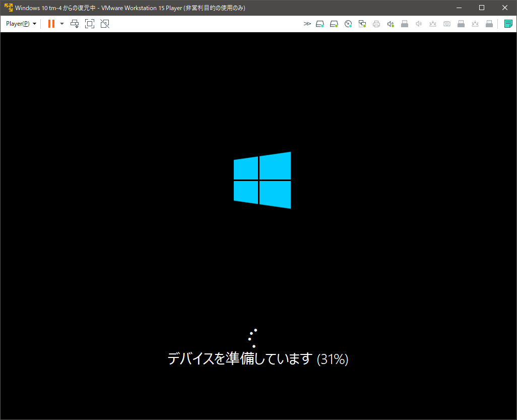The image size is (517, 420).
Task: Expand the hidden device toolbar with the double chevron
Action: tap(307, 24)
